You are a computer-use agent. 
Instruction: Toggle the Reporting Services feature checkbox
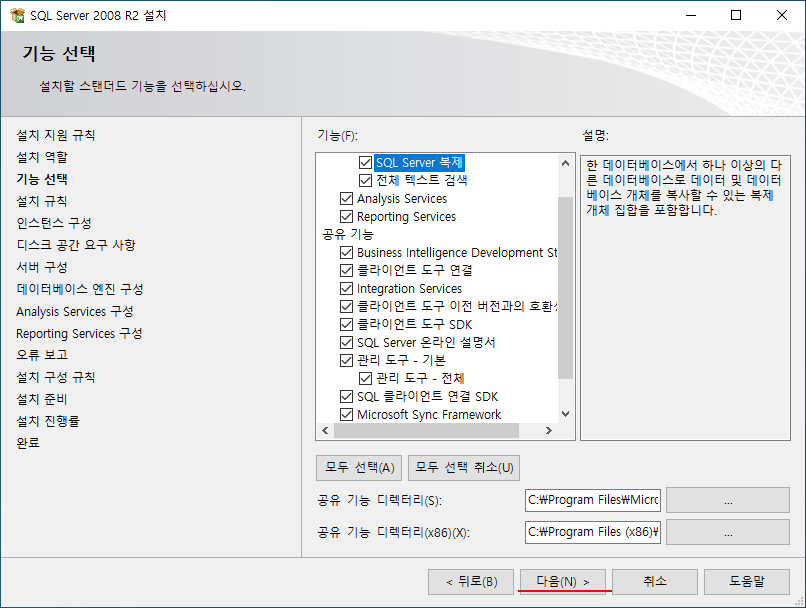346,216
